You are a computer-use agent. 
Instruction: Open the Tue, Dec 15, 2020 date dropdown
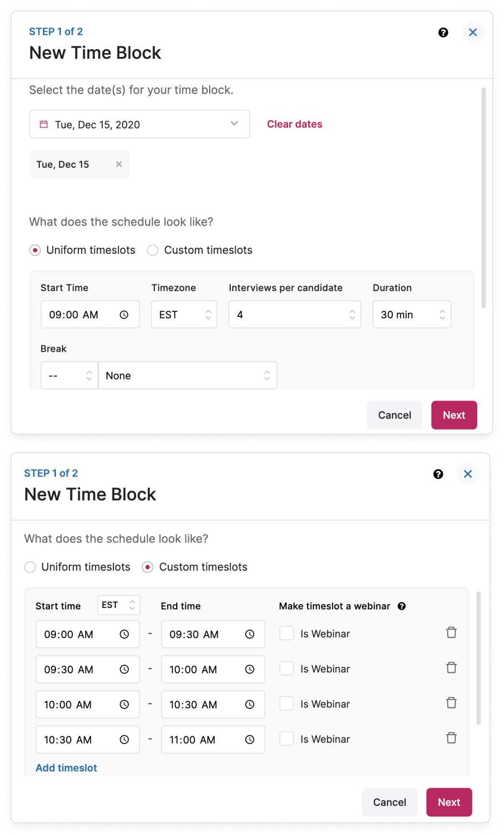(x=139, y=125)
